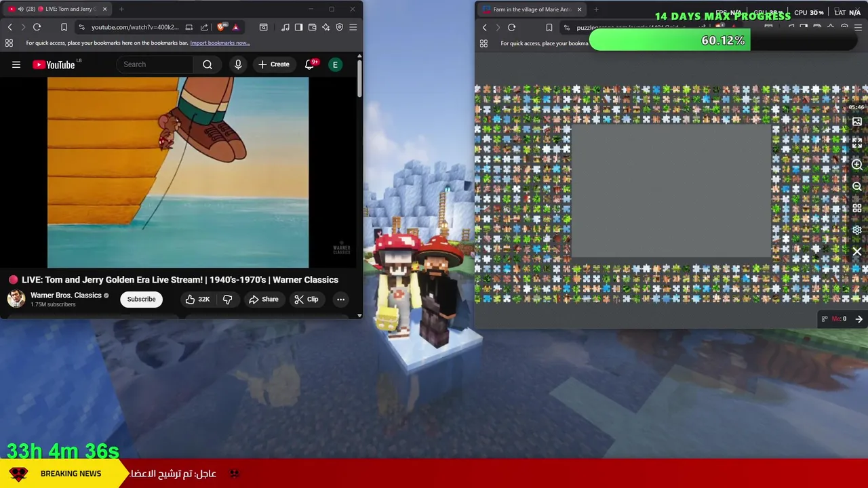Click the 33h 4m 36s timer
Image resolution: width=868 pixels, height=488 pixels.
coord(63,451)
